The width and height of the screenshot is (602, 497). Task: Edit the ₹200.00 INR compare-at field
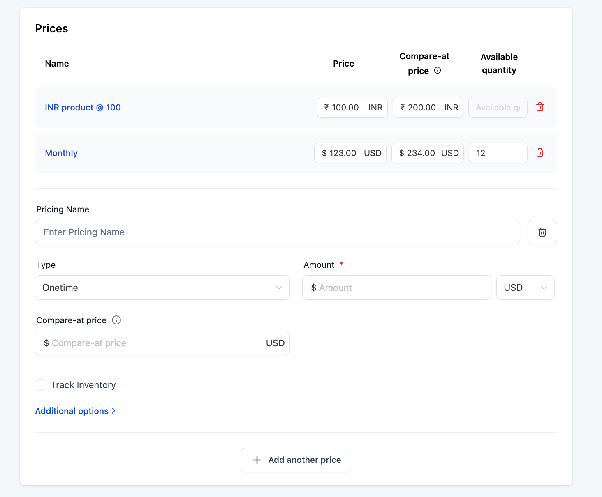[428, 107]
